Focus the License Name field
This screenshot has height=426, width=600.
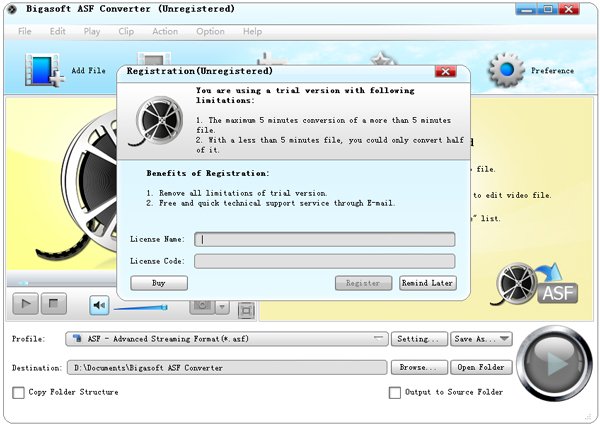[x=324, y=239]
